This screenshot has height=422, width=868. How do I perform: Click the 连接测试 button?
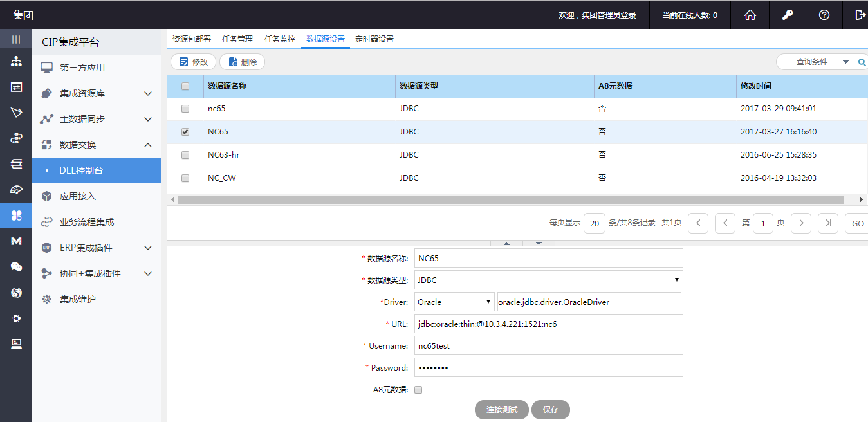tap(501, 410)
